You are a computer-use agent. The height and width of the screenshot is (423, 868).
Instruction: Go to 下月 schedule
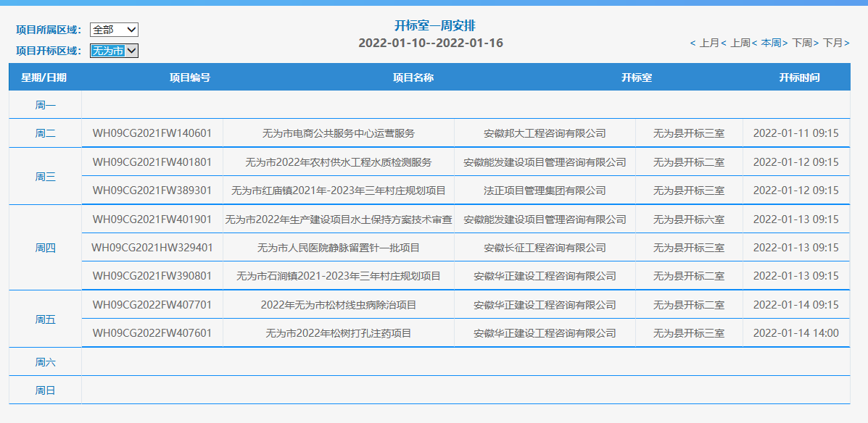(x=832, y=43)
